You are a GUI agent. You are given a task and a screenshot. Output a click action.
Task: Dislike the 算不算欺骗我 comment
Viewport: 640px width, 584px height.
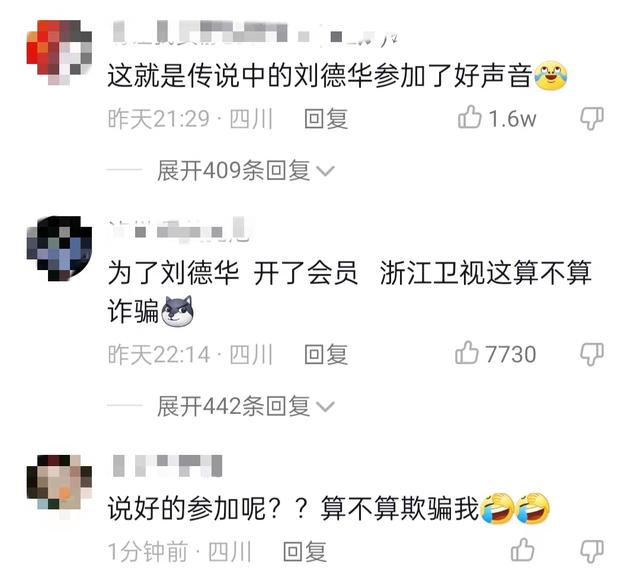tap(592, 552)
